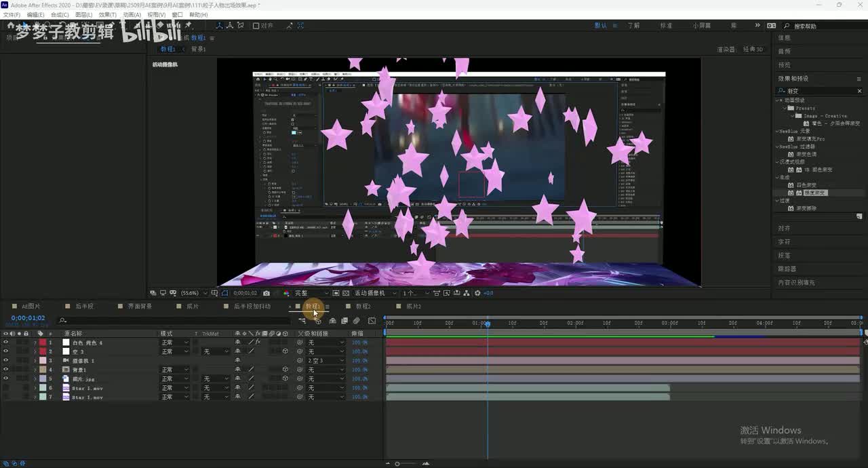Hide the 照片.jpg layer
Viewport: 868px width, 468px height.
(5, 378)
